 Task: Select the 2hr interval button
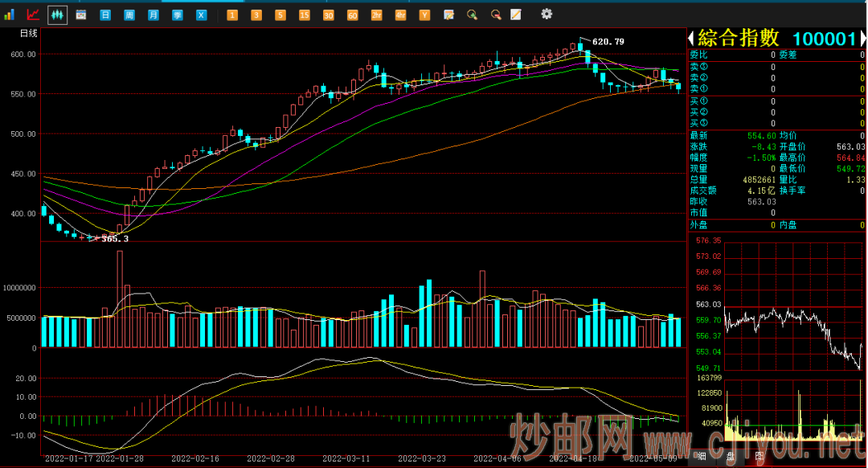pos(376,14)
